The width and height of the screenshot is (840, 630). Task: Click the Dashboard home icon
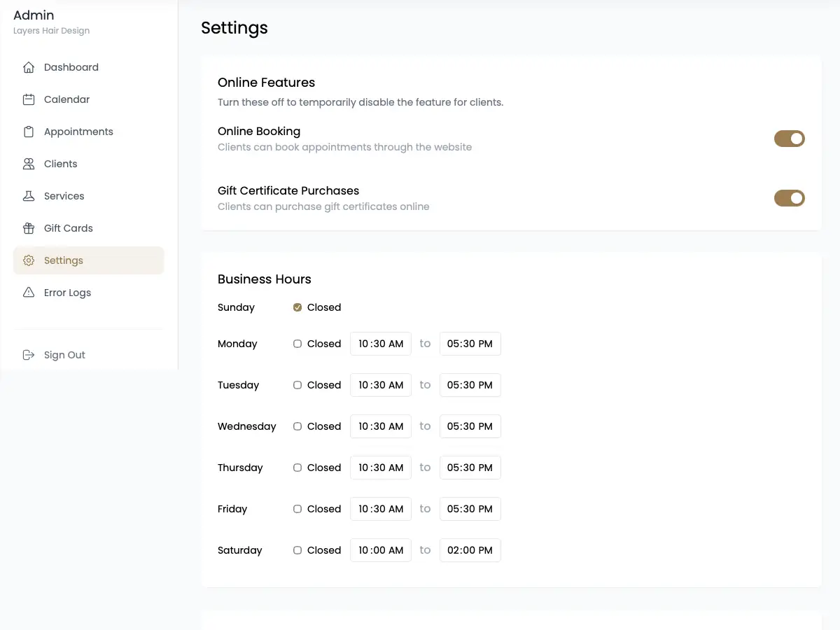point(28,66)
